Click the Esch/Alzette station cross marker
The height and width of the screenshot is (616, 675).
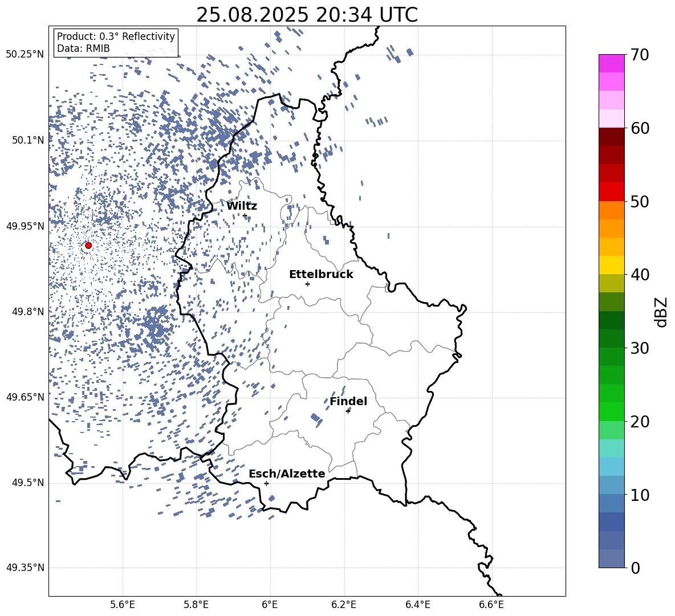point(266,483)
